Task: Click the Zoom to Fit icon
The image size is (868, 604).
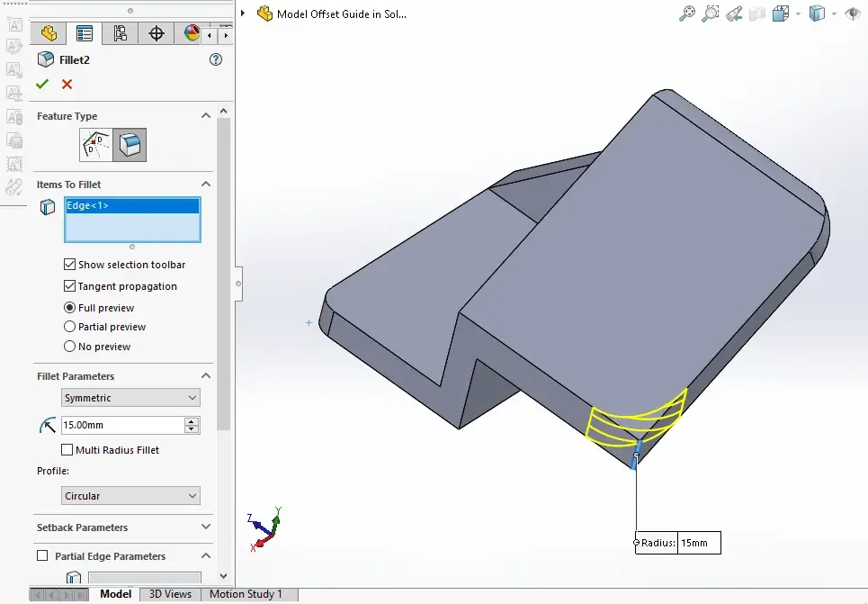Action: [x=686, y=14]
